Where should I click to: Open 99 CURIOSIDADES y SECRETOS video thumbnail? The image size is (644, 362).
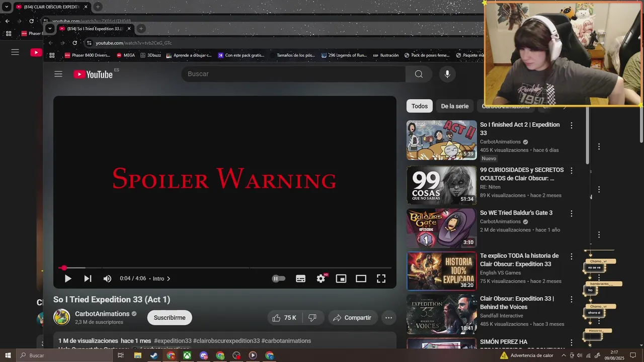click(x=442, y=186)
